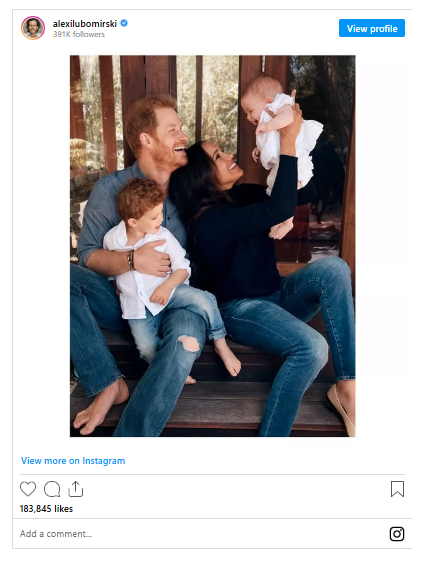Click the alexilubomirski username link
438x565 pixels.
85,24
